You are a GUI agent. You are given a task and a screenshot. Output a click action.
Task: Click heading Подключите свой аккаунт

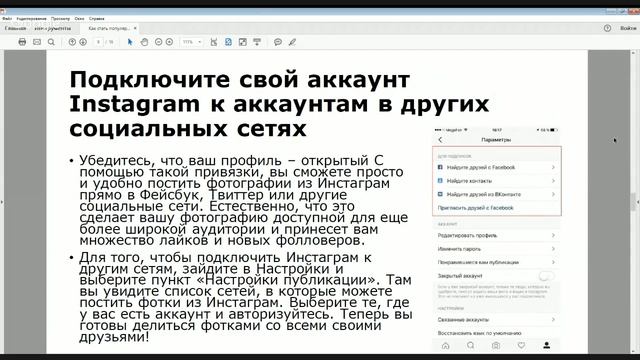(279, 104)
